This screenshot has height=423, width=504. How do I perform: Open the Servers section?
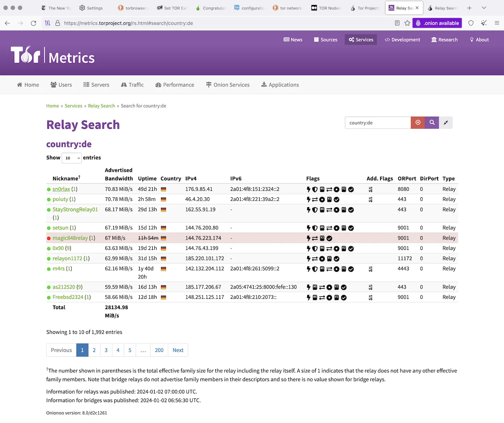coord(97,85)
